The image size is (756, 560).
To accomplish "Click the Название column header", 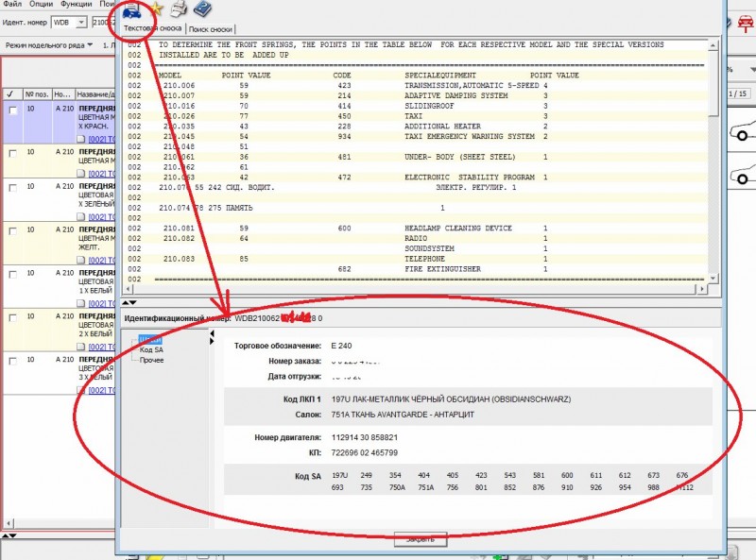I will click(x=95, y=94).
